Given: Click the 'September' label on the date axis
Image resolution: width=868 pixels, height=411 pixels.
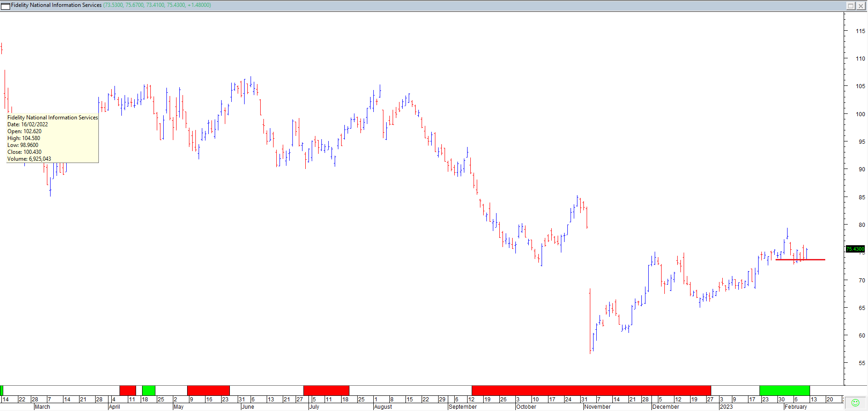Looking at the screenshot, I should 463,407.
